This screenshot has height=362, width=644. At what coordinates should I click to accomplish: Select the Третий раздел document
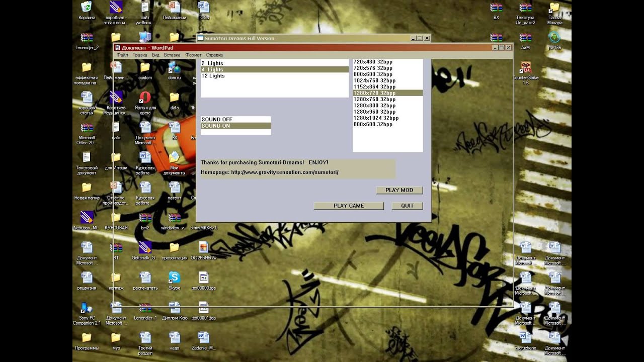145,337
